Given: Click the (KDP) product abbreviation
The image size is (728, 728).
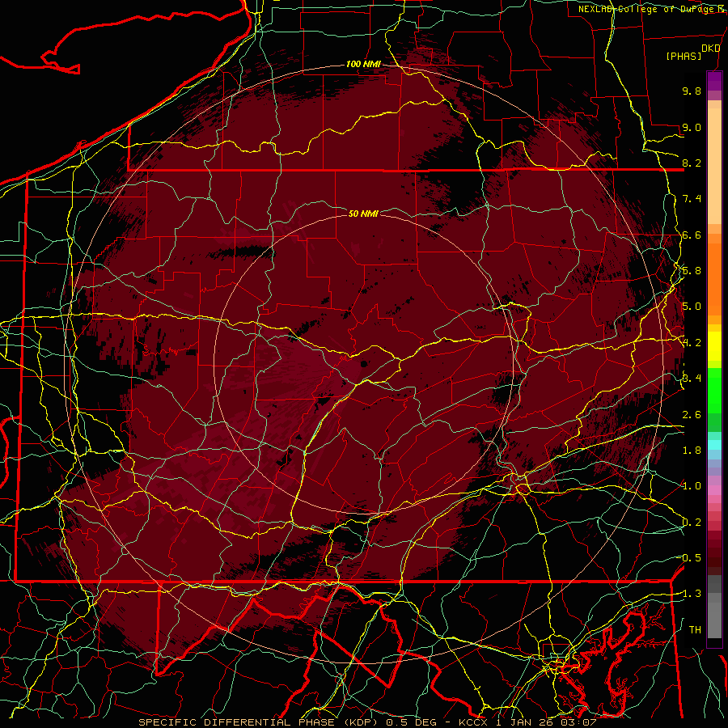Looking at the screenshot, I should coord(362,722).
